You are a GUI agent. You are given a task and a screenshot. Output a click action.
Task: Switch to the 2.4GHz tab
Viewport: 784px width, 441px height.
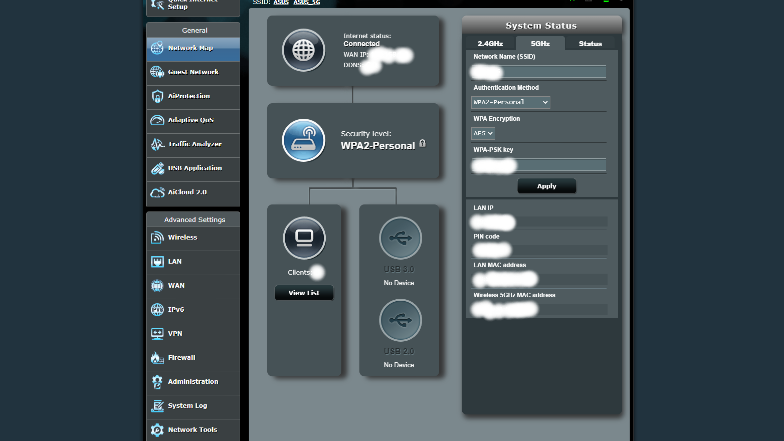[x=490, y=44]
